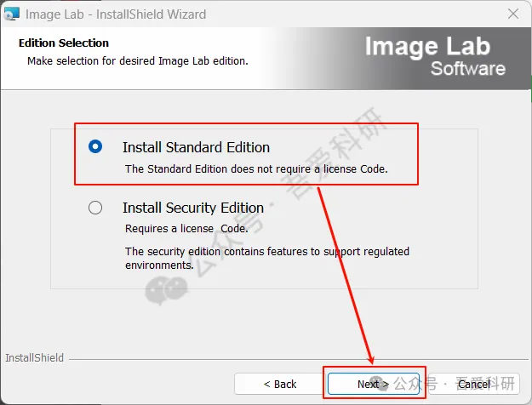Viewport: 532px width, 405px height.
Task: Click the InstallShield label at bottom left
Action: pos(34,358)
